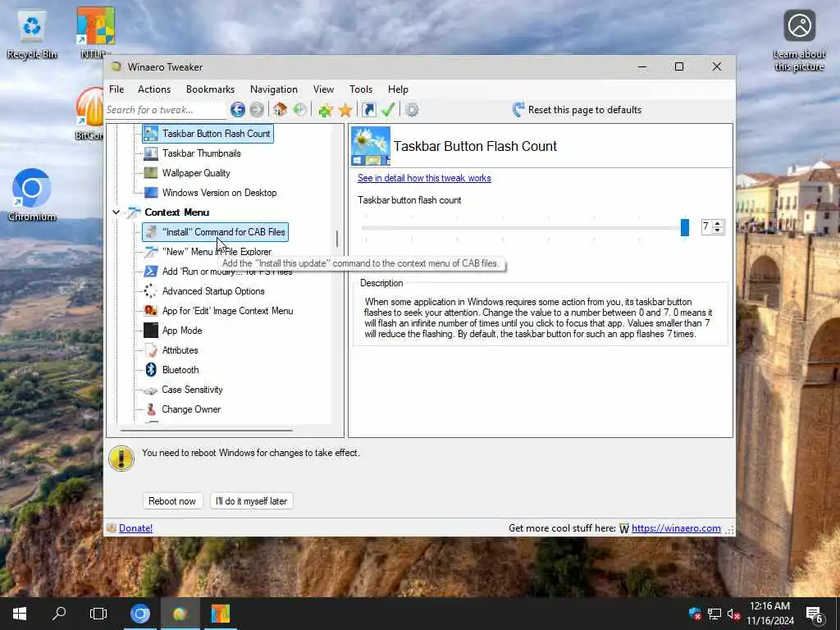This screenshot has width=840, height=630.
Task: Open Recycle Bin on the desktop
Action: coord(32,34)
